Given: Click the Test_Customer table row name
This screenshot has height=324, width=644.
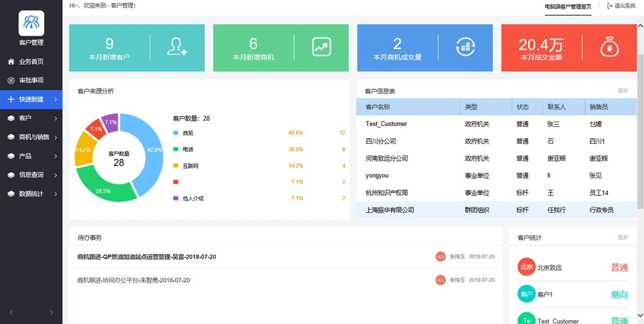Looking at the screenshot, I should (386, 124).
